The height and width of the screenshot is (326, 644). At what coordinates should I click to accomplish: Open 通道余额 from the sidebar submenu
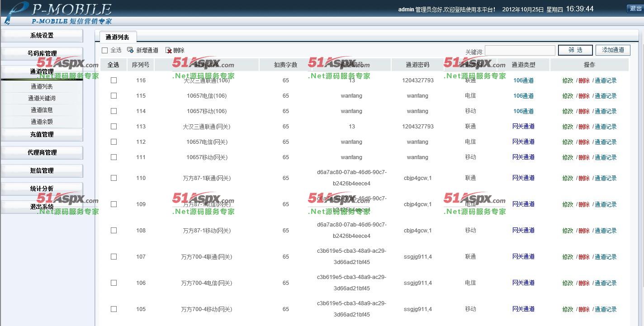tap(42, 122)
